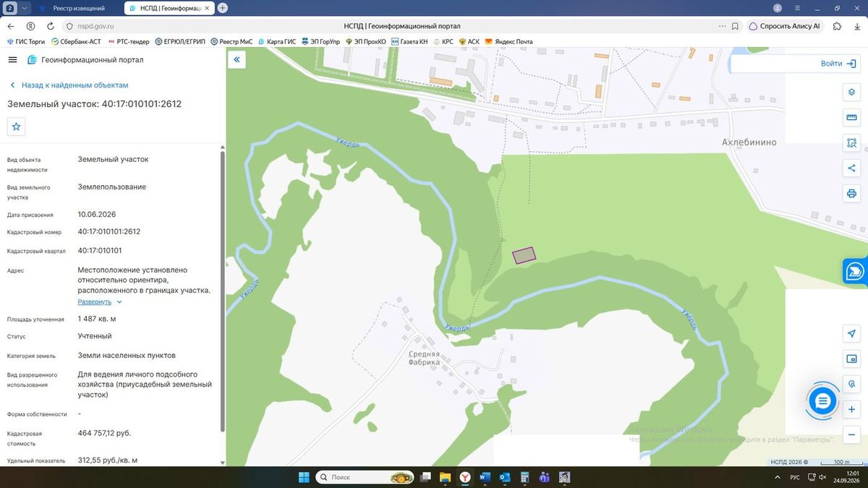
Task: Share the current map view
Action: (x=851, y=168)
